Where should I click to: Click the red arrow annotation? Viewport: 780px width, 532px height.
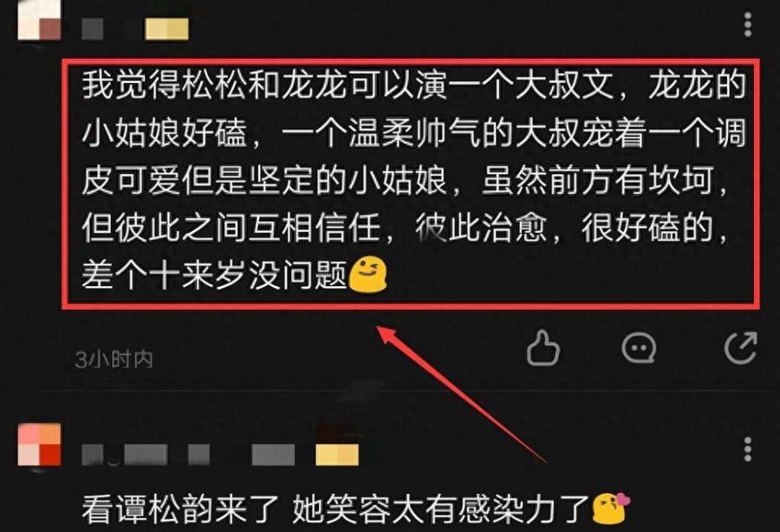click(x=460, y=393)
